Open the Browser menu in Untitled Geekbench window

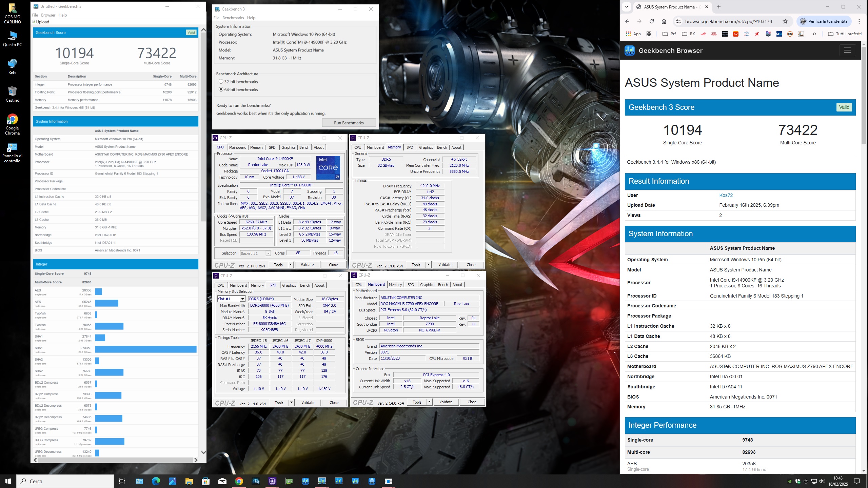(x=48, y=15)
